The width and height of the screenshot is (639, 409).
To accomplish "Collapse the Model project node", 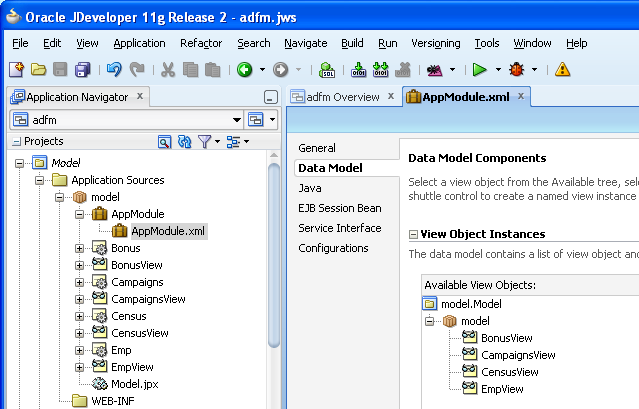I will (19, 163).
